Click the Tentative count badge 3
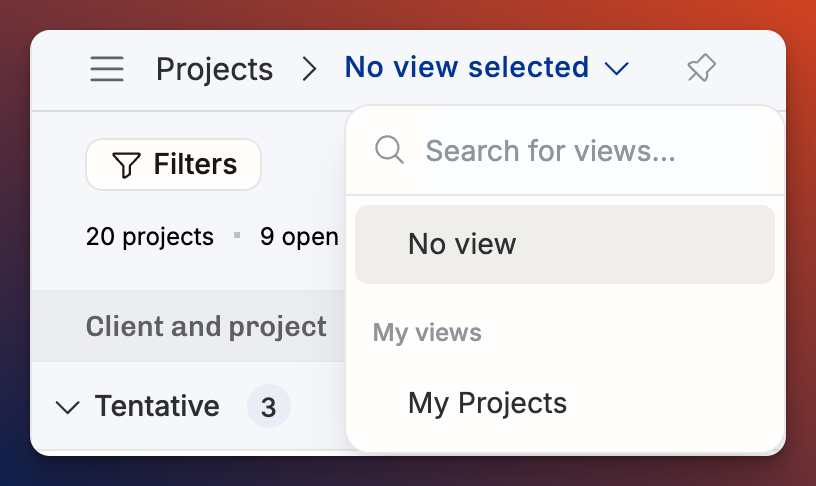Viewport: 816px width, 486px height. coord(269,406)
